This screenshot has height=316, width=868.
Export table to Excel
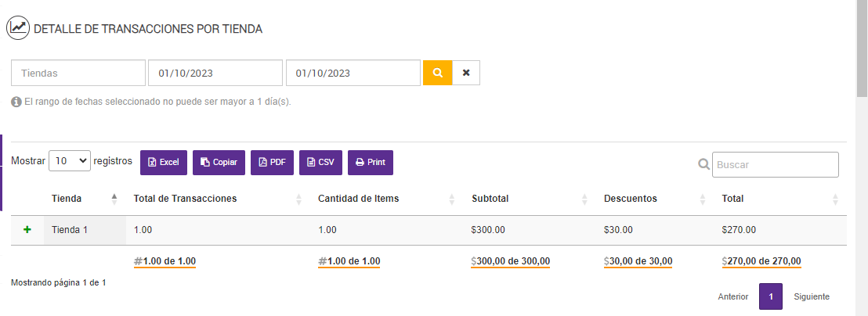pyautogui.click(x=164, y=163)
